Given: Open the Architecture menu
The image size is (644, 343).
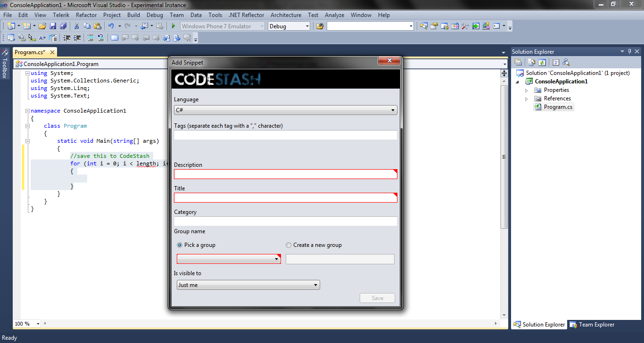Looking at the screenshot, I should click(x=286, y=15).
